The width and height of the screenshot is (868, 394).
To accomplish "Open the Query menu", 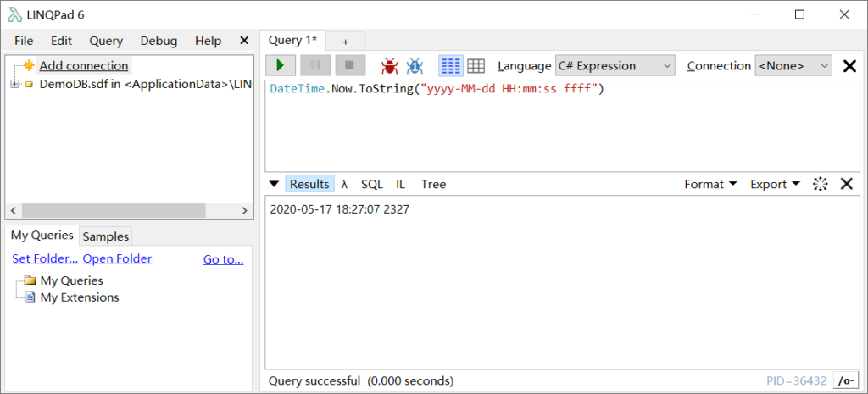I will point(106,41).
